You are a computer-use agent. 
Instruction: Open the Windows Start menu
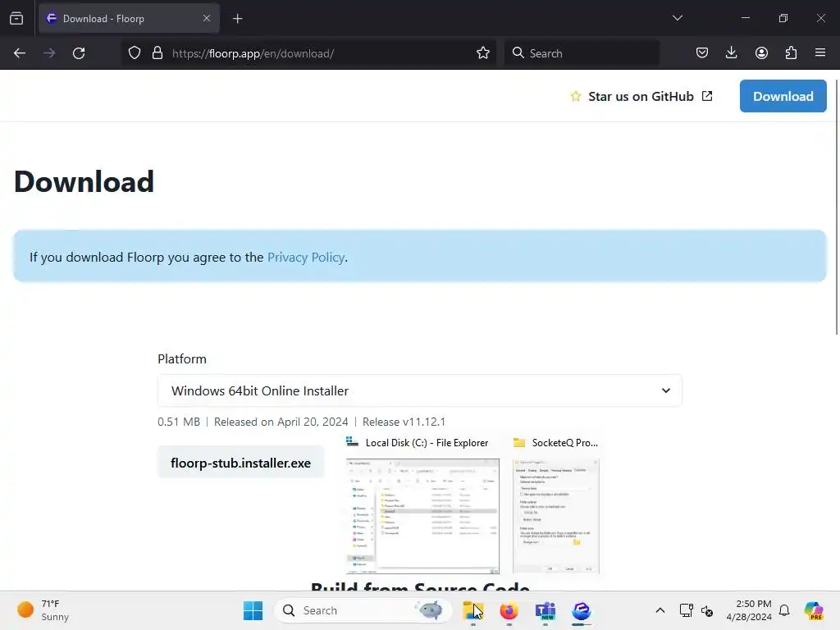253,610
